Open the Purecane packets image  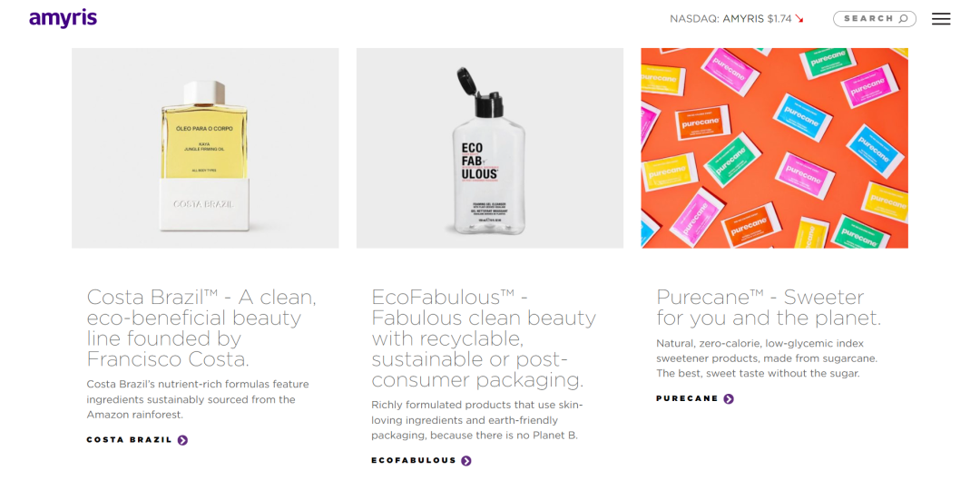(774, 148)
